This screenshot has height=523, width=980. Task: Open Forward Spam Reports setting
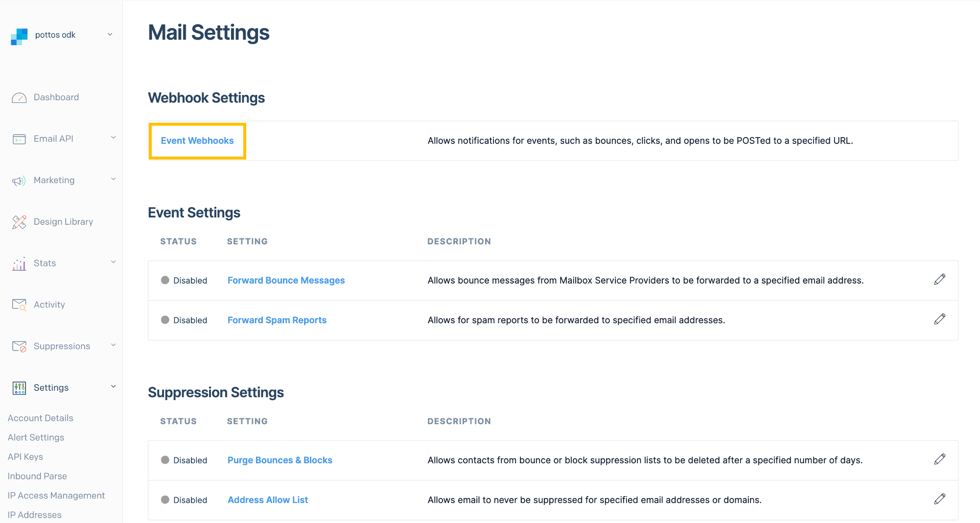pyautogui.click(x=277, y=320)
